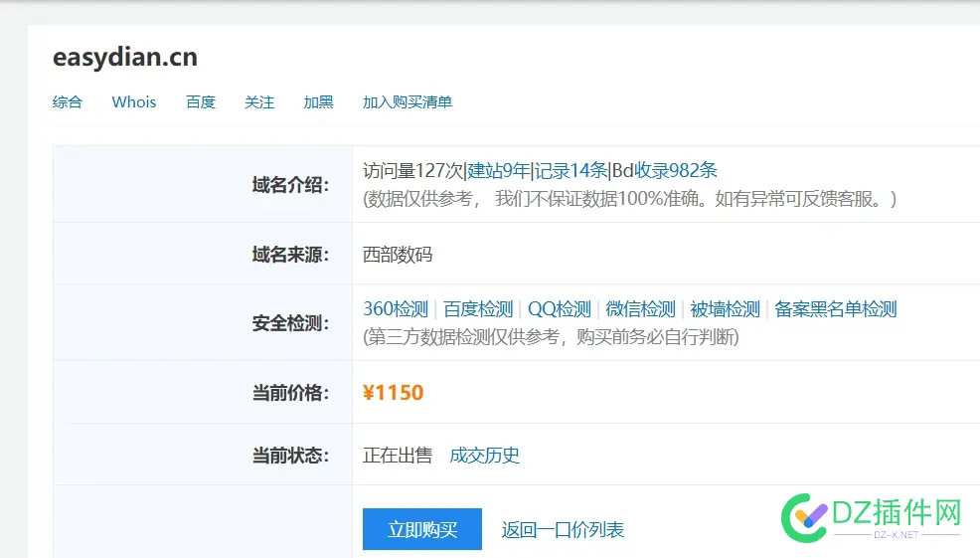Viewport: 980px width, 558px height.
Task: Select the 当前价格 row label
Action: [290, 393]
